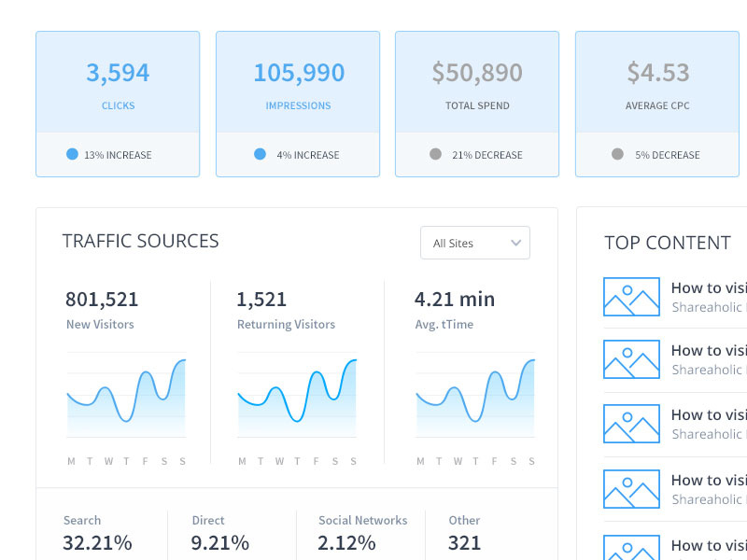Expand the Top Content panel
Screen dimensions: 747x560
point(666,243)
